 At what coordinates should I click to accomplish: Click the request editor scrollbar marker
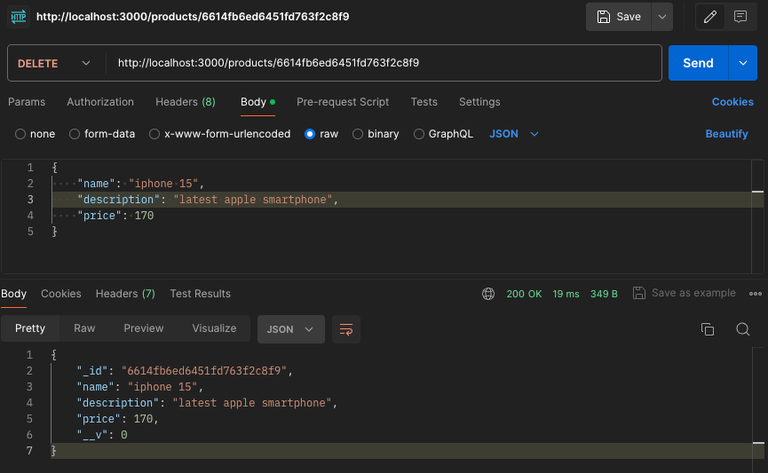[x=758, y=191]
